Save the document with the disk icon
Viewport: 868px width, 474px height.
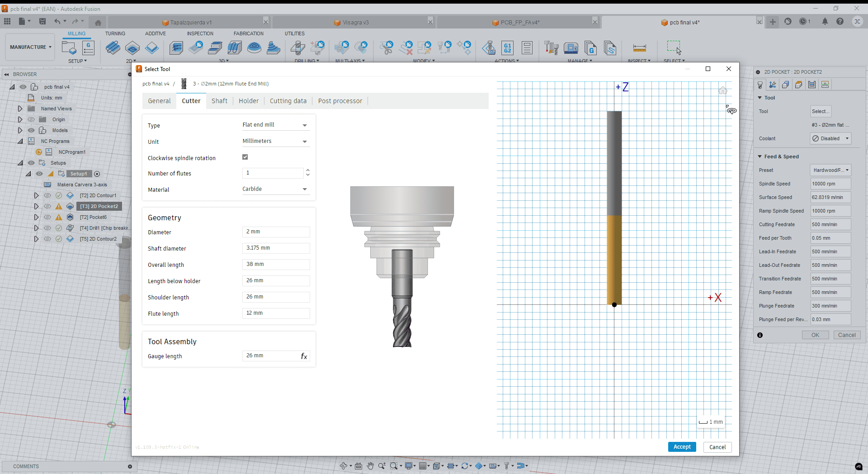point(42,21)
